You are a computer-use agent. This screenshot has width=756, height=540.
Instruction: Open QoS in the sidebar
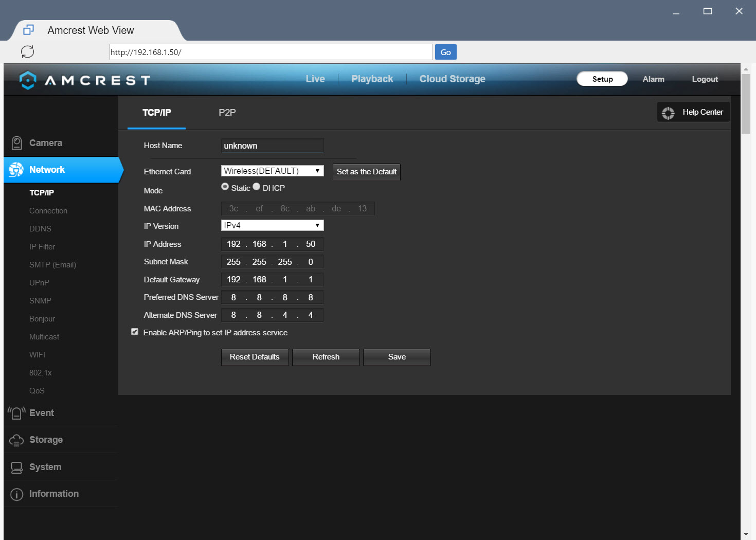pyautogui.click(x=37, y=391)
